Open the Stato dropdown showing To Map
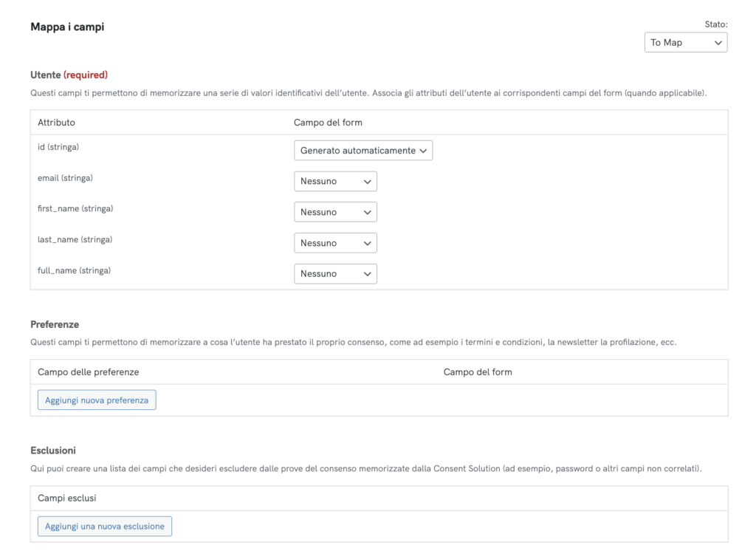This screenshot has height=551, width=756. [x=685, y=43]
